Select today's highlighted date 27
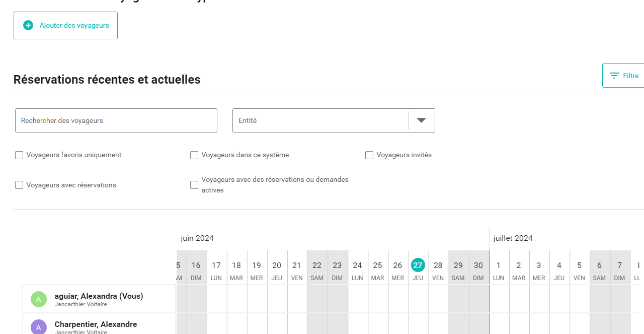Image resolution: width=644 pixels, height=334 pixels. [x=418, y=265]
